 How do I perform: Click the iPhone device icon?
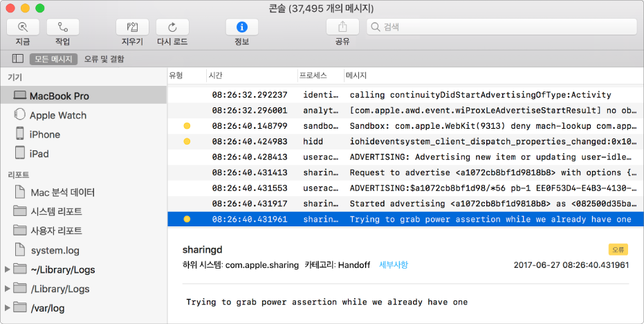pyautogui.click(x=19, y=133)
